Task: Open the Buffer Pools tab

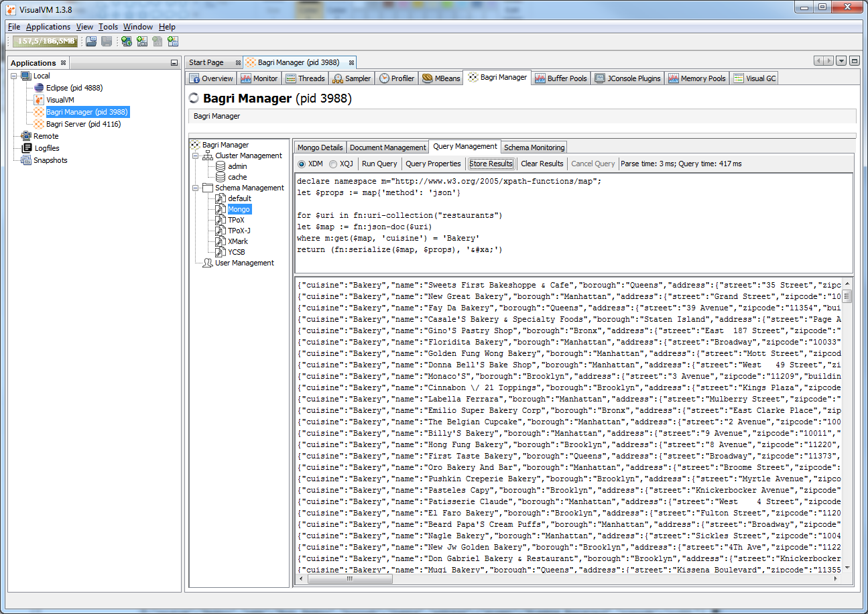Action: [x=561, y=78]
